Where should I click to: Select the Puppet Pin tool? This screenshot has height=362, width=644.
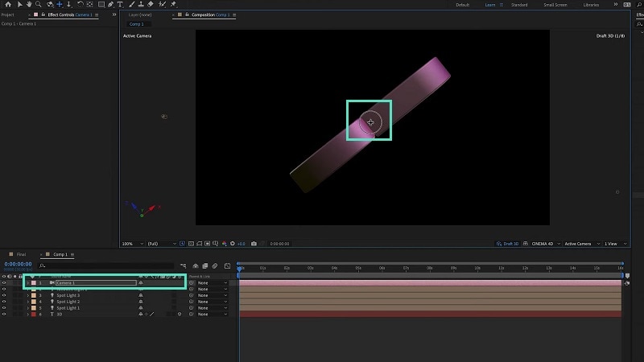173,5
